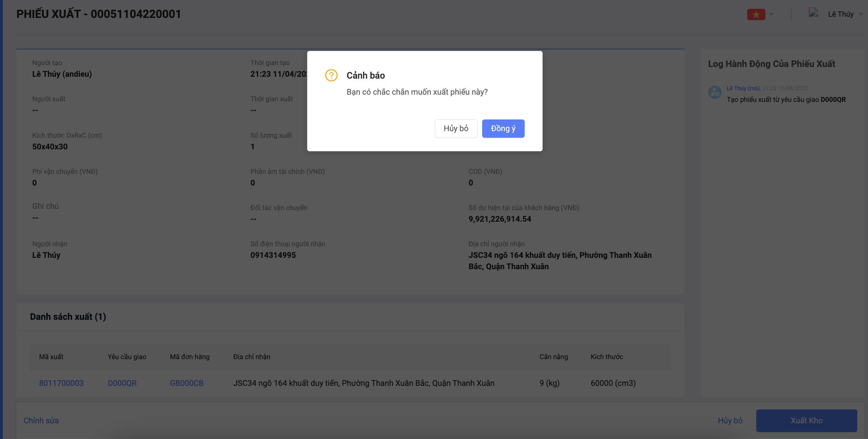868x439 pixels.
Task: Click bold D000QR in the log message
Action: (833, 100)
